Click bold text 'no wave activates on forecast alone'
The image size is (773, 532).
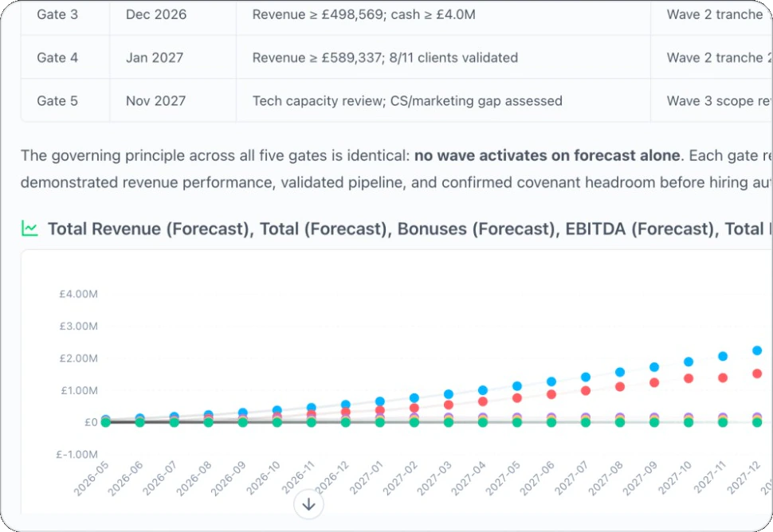click(x=547, y=155)
